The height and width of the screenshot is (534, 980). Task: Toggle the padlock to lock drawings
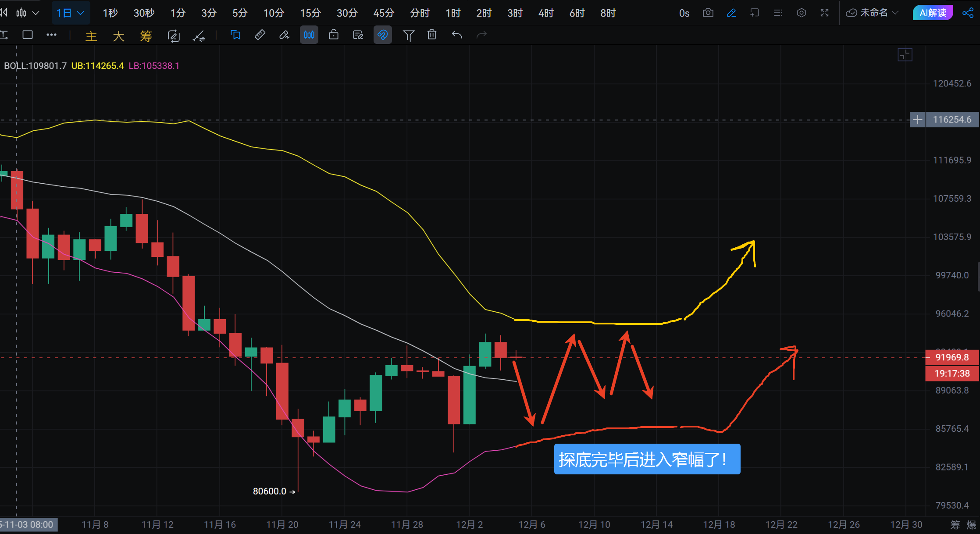(333, 35)
